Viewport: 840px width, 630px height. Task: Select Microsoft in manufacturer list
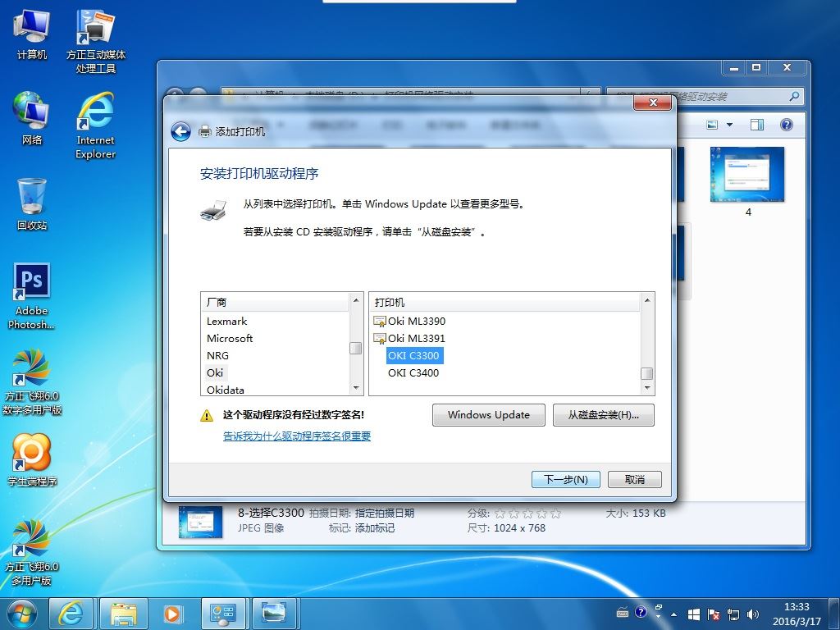230,338
